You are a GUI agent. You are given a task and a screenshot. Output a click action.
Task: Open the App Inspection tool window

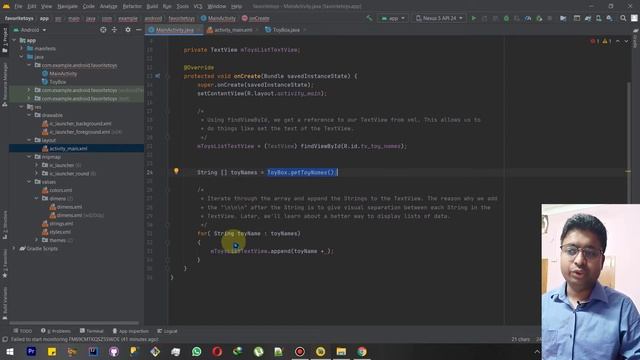pos(131,331)
